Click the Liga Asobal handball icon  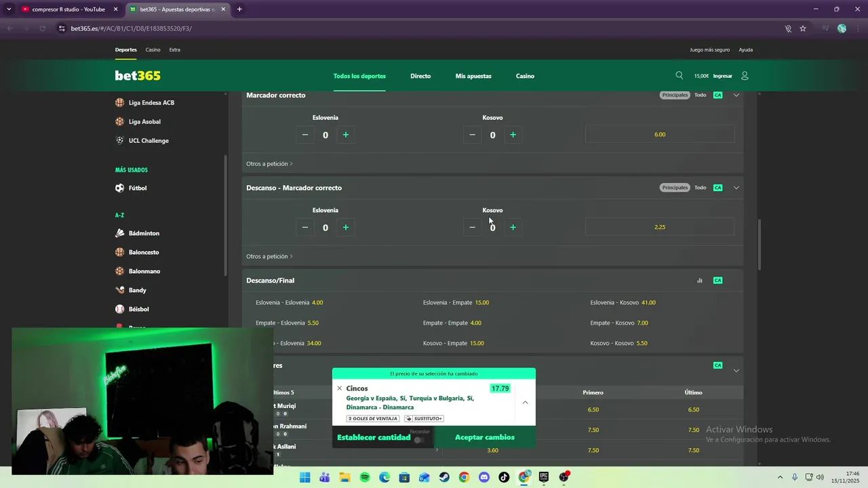[x=120, y=122]
